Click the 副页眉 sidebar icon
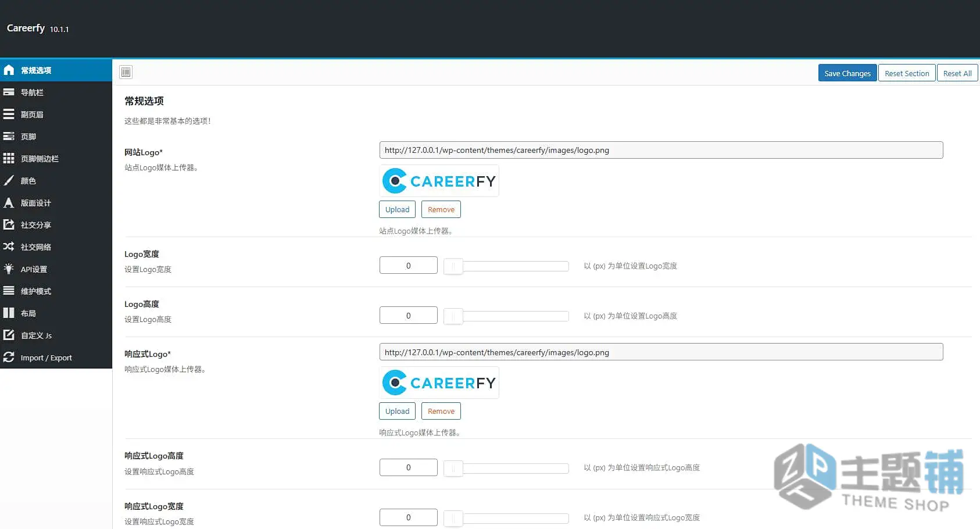 tap(9, 115)
